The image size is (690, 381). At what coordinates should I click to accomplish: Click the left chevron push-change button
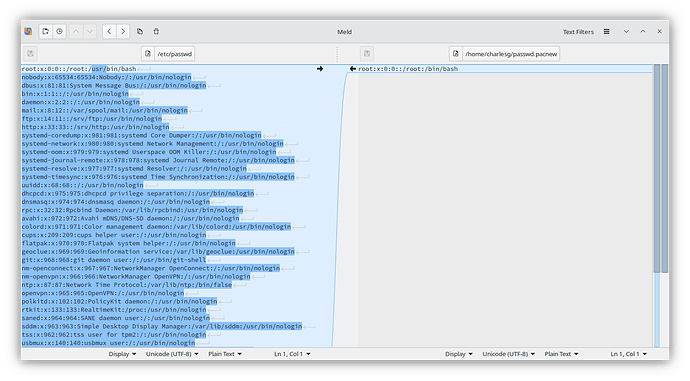(110, 31)
